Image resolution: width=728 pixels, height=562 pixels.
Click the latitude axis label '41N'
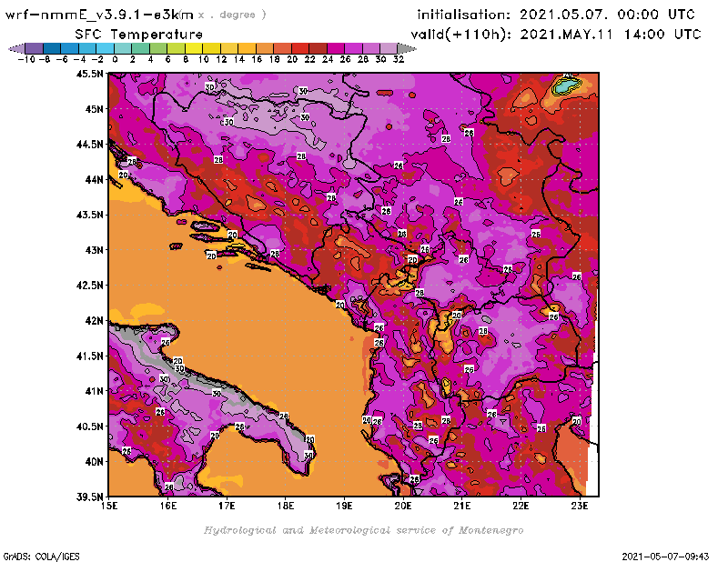[94, 391]
